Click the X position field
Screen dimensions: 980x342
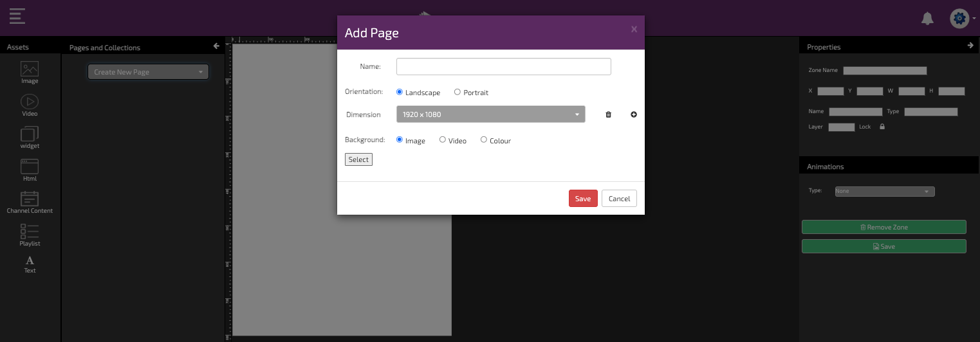click(831, 91)
